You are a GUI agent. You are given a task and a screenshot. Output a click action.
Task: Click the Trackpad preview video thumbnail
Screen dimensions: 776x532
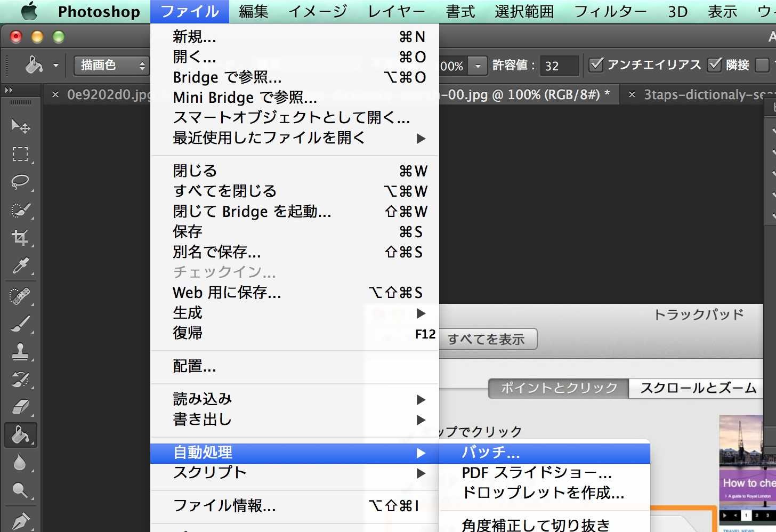click(747, 473)
